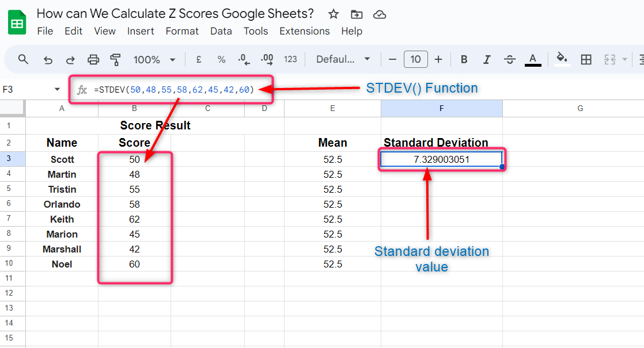Open the borders tool
The image size is (644, 348).
[586, 59]
